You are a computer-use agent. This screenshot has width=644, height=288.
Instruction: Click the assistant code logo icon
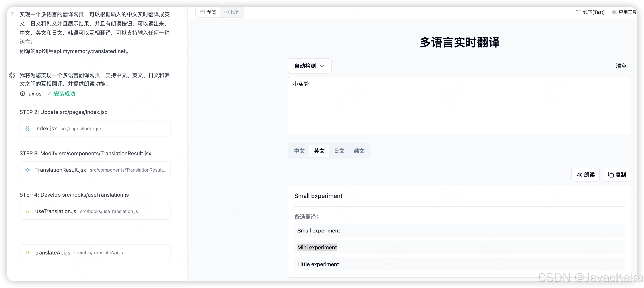pyautogui.click(x=12, y=75)
